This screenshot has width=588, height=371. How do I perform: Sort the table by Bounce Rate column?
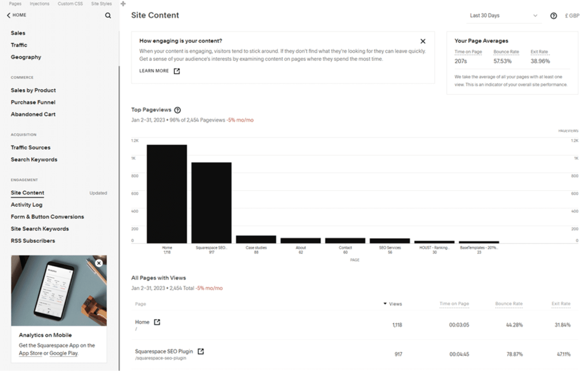pos(509,304)
